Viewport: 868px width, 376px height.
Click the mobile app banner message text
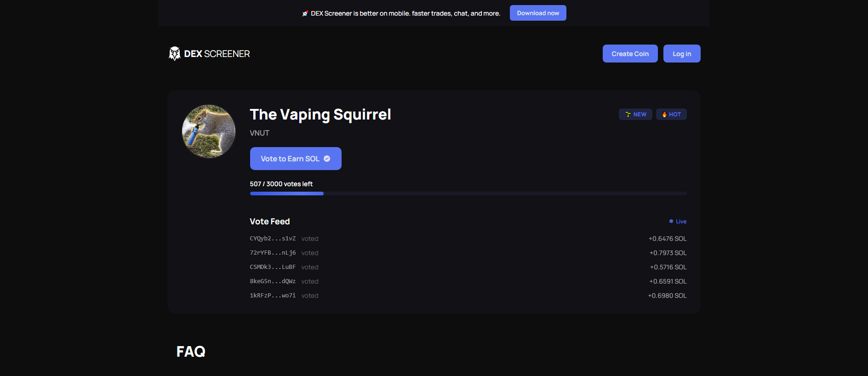click(x=405, y=13)
